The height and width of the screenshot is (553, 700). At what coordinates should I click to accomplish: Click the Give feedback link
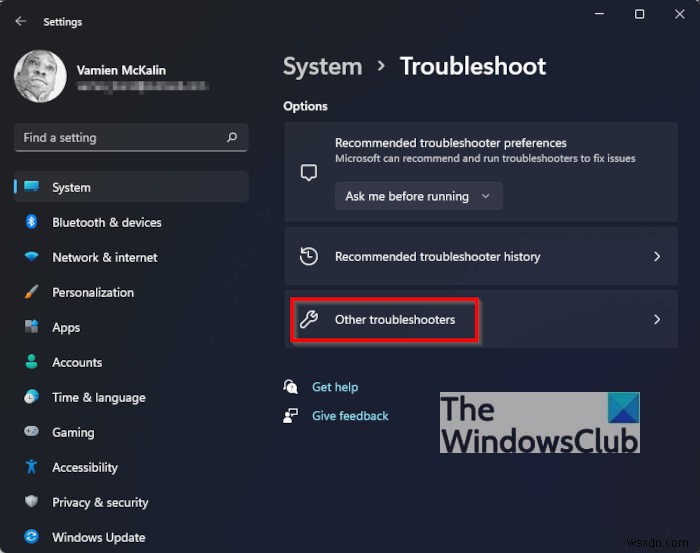pos(350,416)
